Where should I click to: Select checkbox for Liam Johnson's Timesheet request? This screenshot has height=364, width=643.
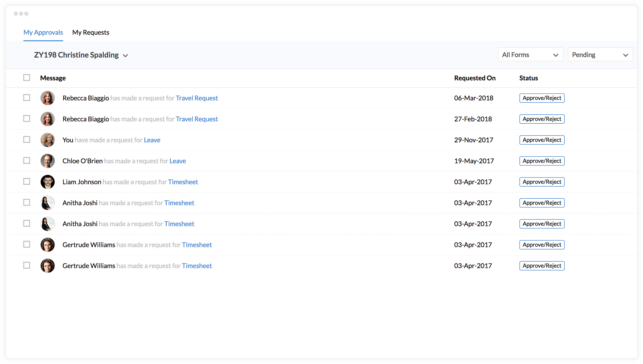27,181
